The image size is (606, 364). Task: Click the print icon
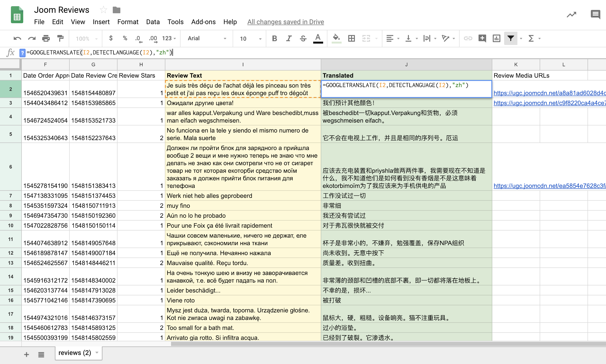click(x=46, y=39)
